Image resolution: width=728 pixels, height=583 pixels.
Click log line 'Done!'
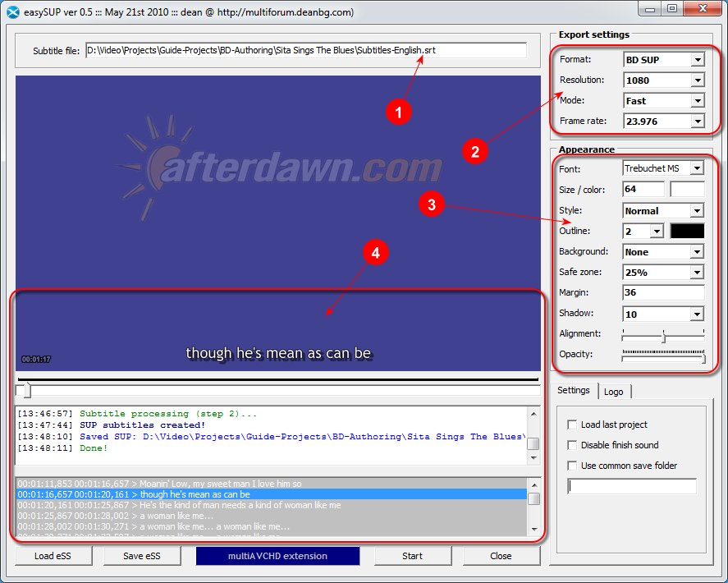[94, 448]
